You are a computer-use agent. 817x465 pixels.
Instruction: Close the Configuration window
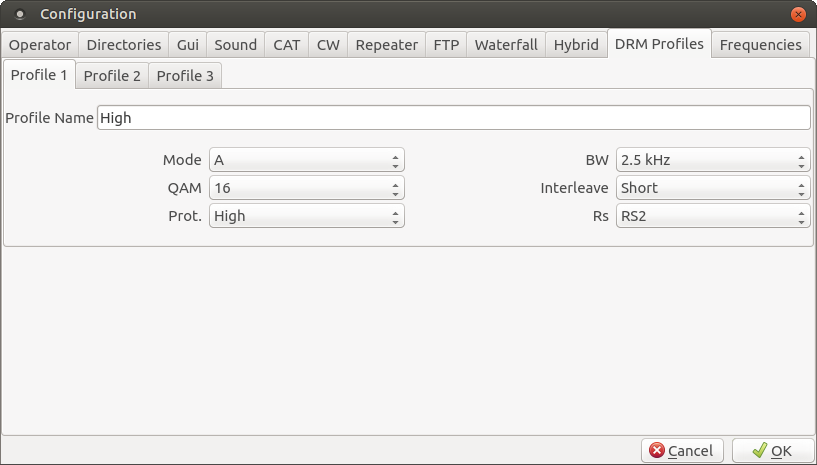coord(798,14)
